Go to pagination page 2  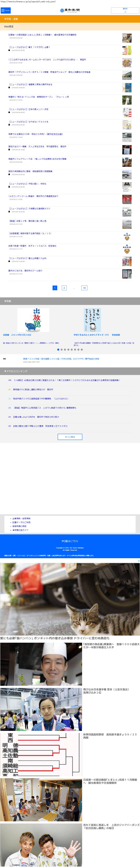[64, 288]
